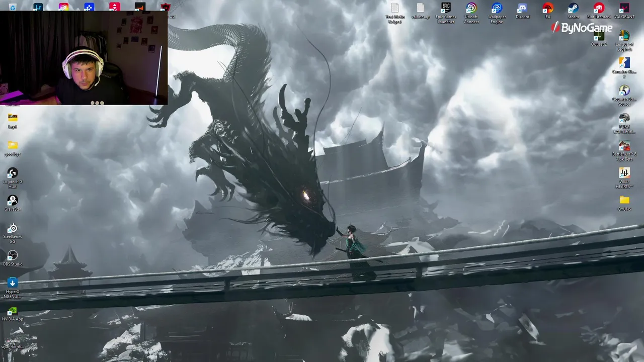Launch OBS Studio from the desktop
Image resolution: width=644 pixels, height=362 pixels.
(x=13, y=258)
